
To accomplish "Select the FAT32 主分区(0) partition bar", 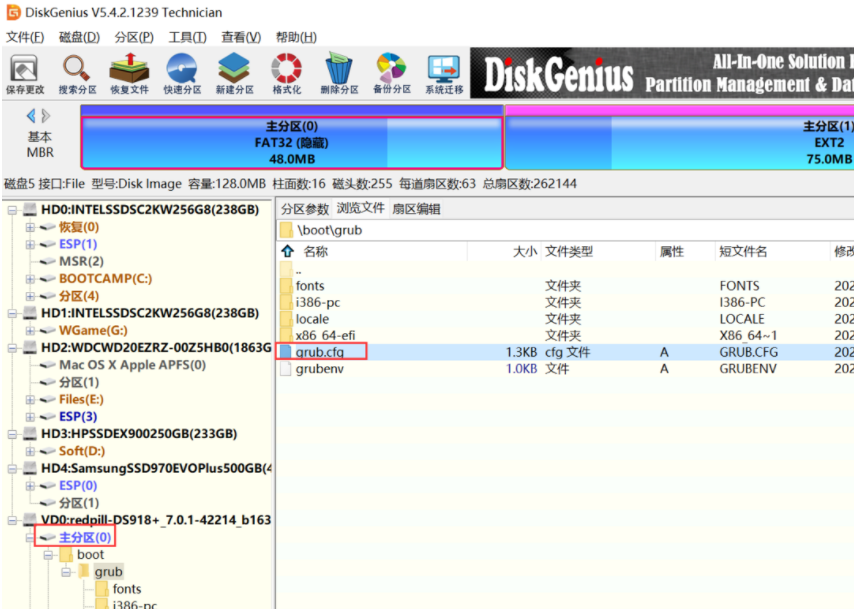I will [x=291, y=143].
